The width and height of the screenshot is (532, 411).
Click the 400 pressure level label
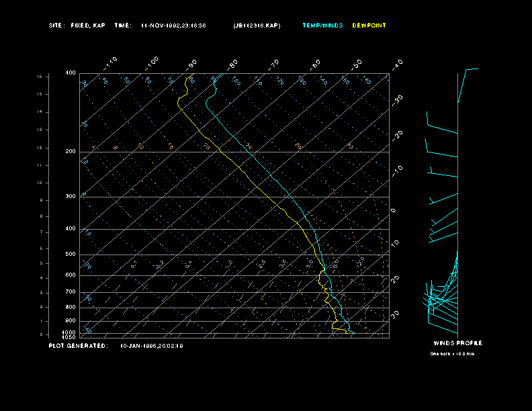[x=70, y=229]
